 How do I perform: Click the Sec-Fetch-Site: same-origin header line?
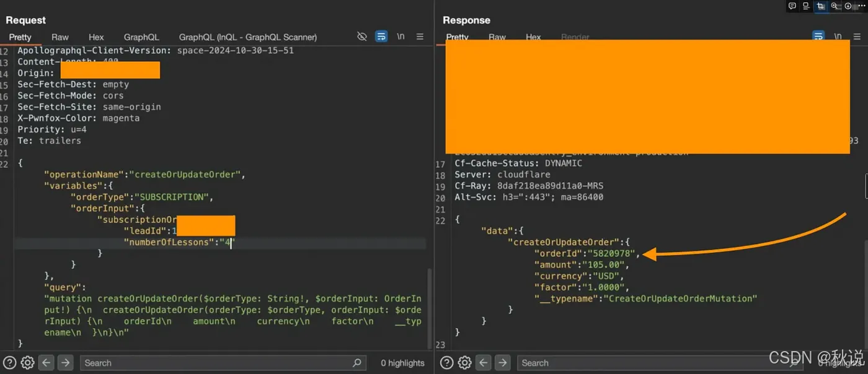click(89, 107)
